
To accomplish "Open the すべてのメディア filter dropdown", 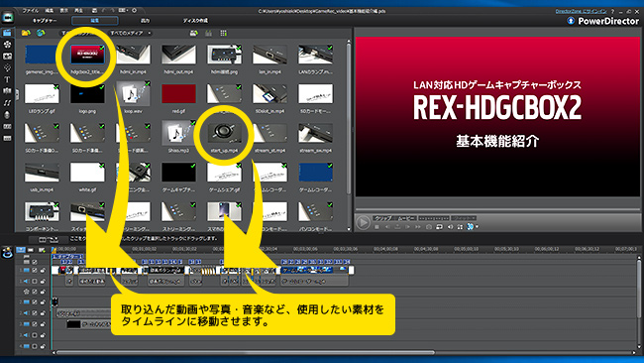I will 130,33.
